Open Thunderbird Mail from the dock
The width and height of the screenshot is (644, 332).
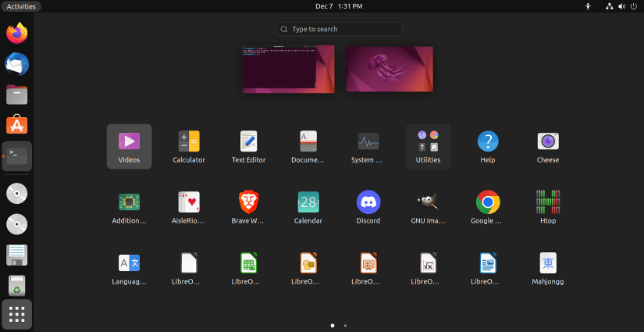[x=17, y=64]
